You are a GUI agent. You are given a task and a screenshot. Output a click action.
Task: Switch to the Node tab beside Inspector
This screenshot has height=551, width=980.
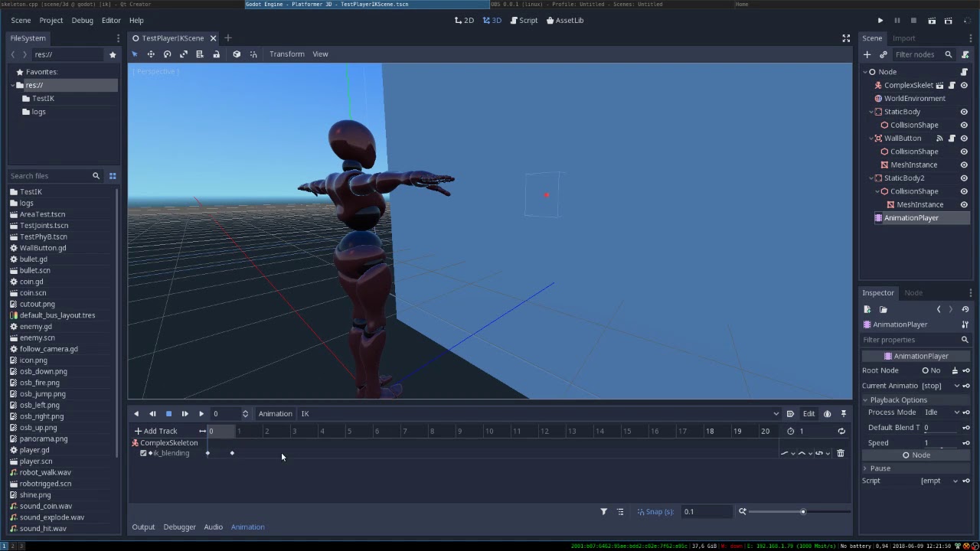tap(913, 293)
